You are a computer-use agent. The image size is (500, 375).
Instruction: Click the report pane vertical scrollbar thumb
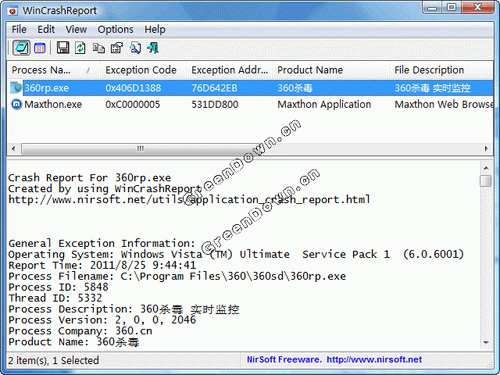click(486, 181)
